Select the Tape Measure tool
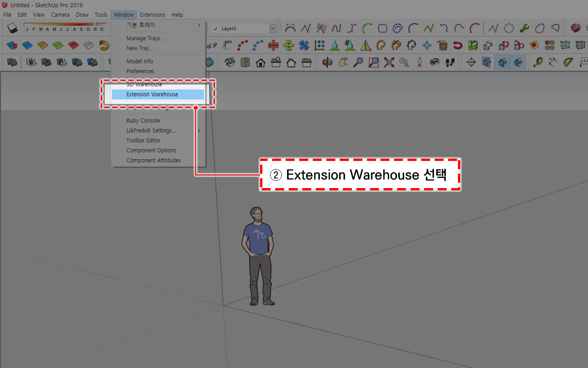This screenshot has height=368, width=588. coord(538,62)
